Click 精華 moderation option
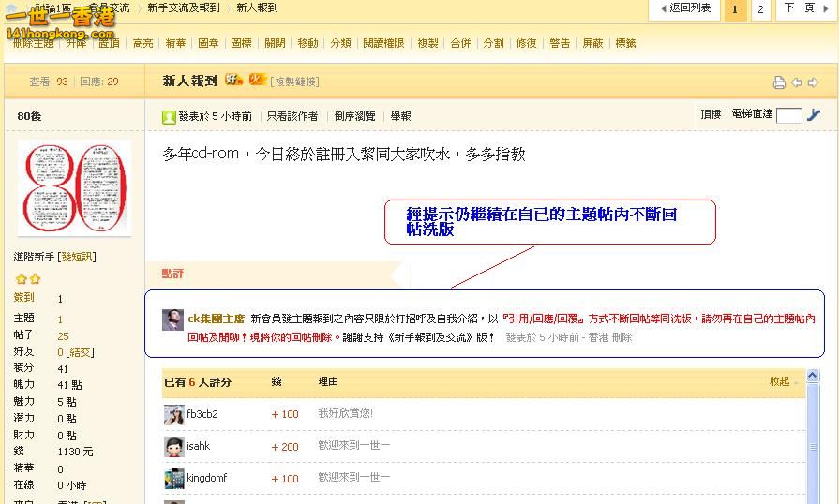Viewport: 839px width, 504px height. point(175,43)
